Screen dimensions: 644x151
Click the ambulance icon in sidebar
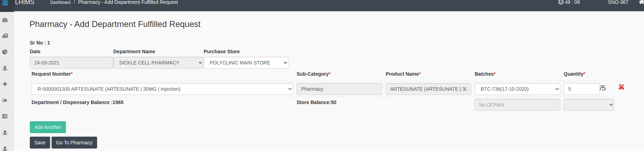pos(5,36)
